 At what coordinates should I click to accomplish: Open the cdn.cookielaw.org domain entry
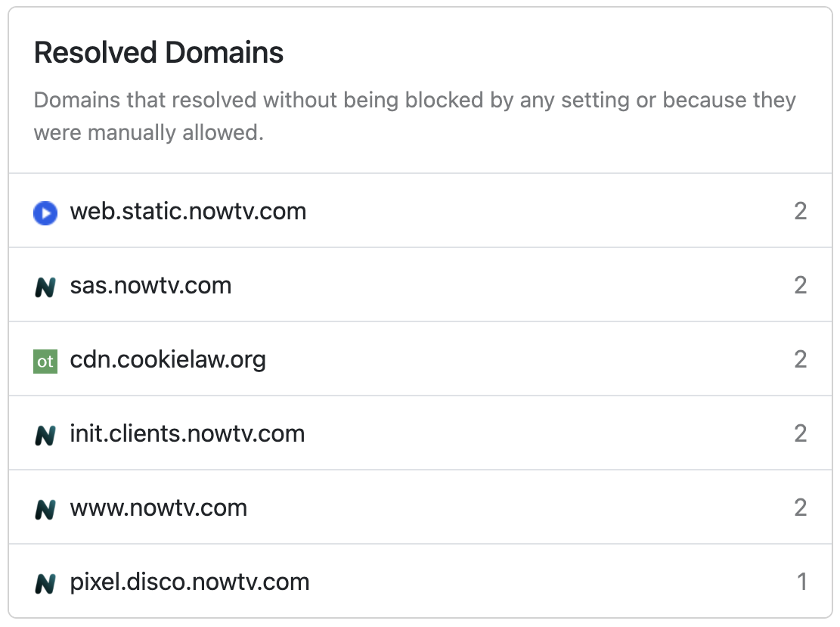168,359
